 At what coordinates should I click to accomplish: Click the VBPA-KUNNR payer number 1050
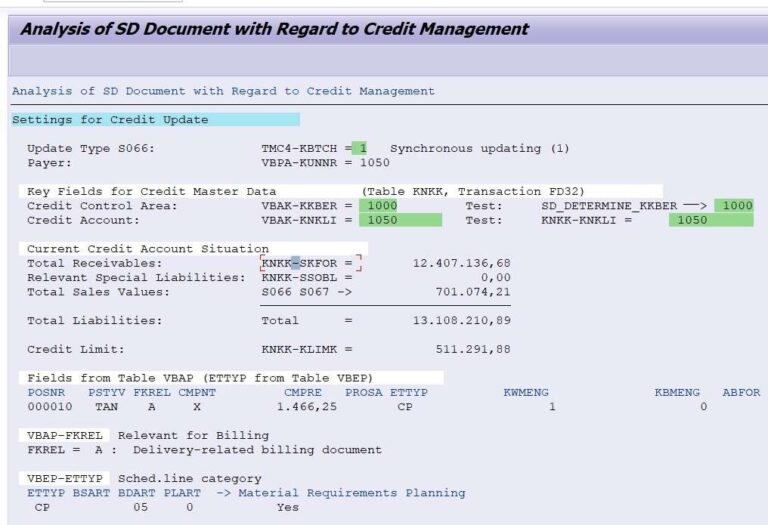coord(375,163)
